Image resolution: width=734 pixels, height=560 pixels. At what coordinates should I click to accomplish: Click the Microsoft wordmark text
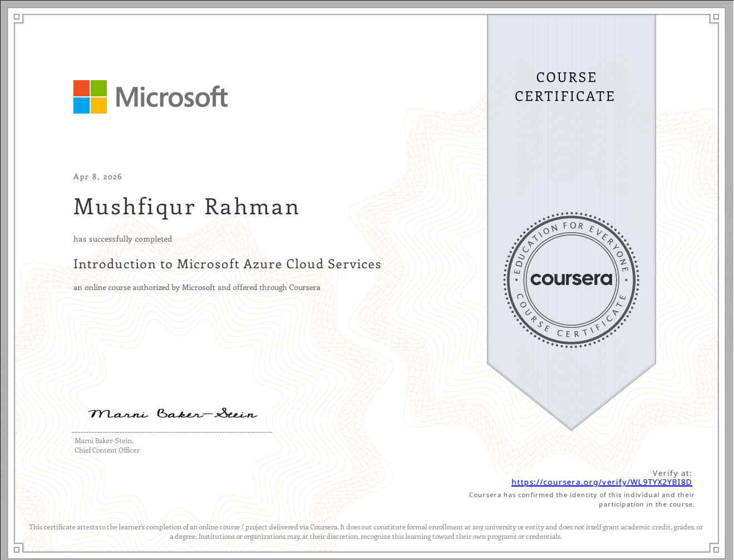(x=171, y=97)
